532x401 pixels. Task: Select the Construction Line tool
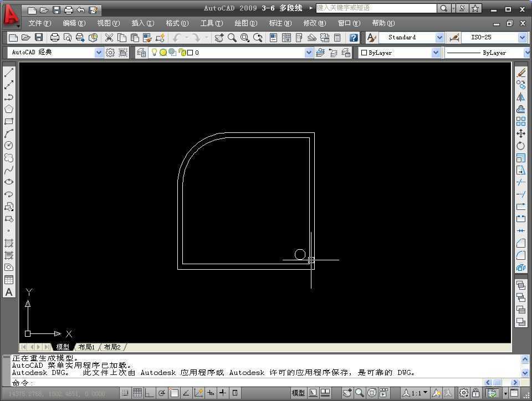click(9, 85)
